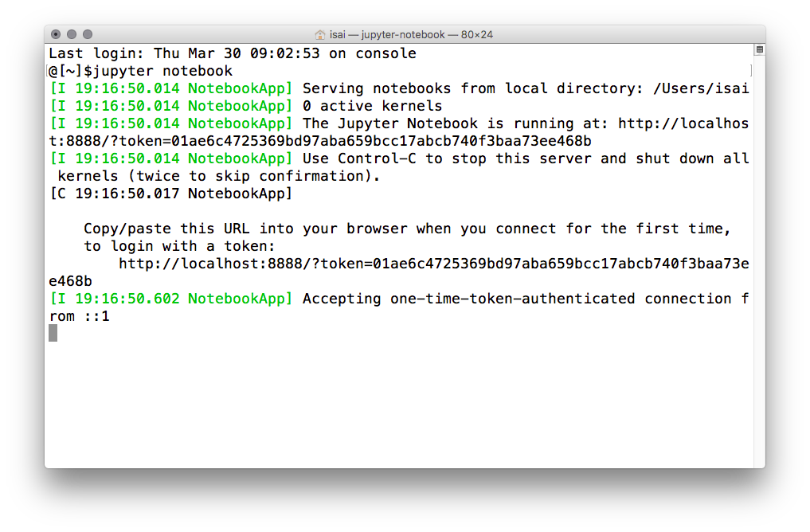The width and height of the screenshot is (810, 532).
Task: Click the '0 active kernels' message
Action: tap(372, 106)
